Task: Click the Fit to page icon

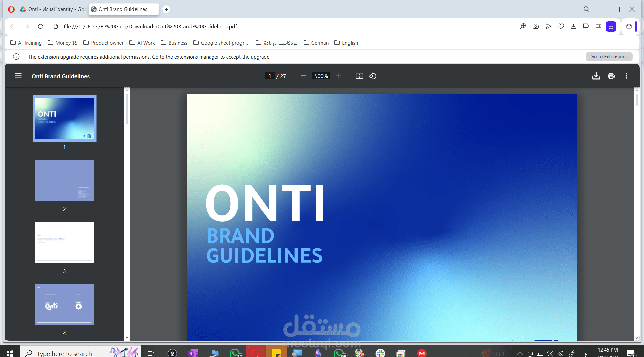Action: pos(359,76)
